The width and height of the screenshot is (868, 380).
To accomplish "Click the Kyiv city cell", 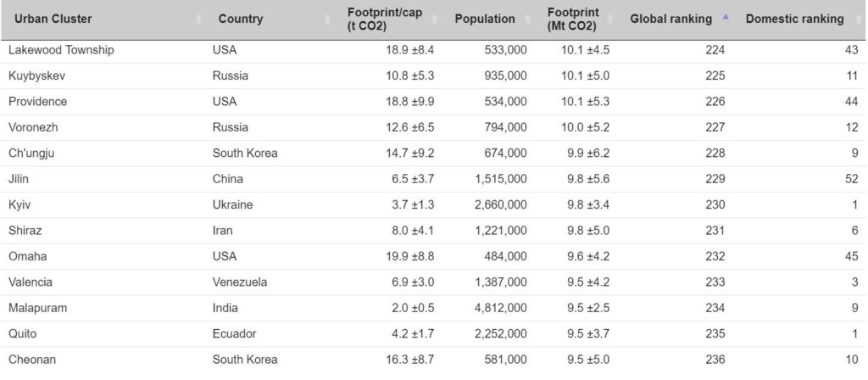I will 19,204.
